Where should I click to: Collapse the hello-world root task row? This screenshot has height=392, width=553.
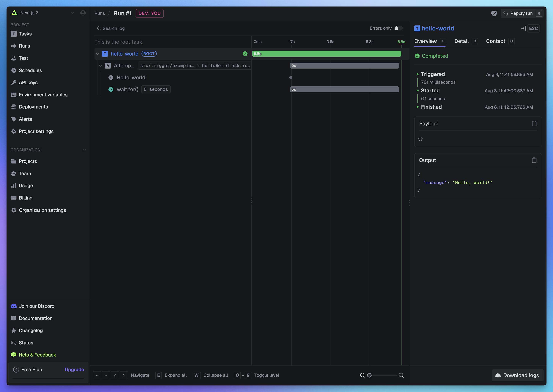(x=97, y=54)
